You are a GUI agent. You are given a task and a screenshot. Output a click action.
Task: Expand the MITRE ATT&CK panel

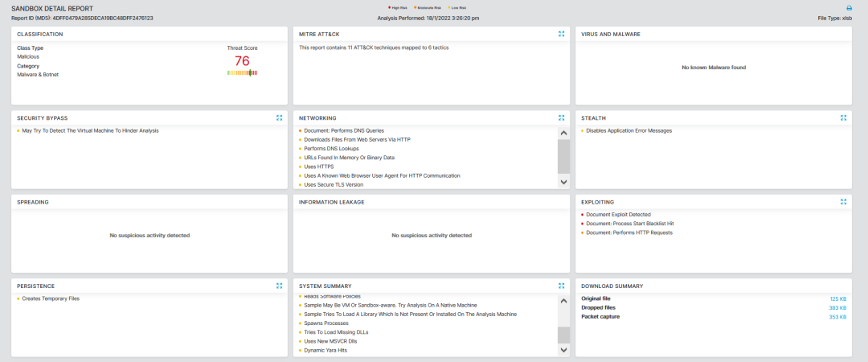pyautogui.click(x=562, y=34)
